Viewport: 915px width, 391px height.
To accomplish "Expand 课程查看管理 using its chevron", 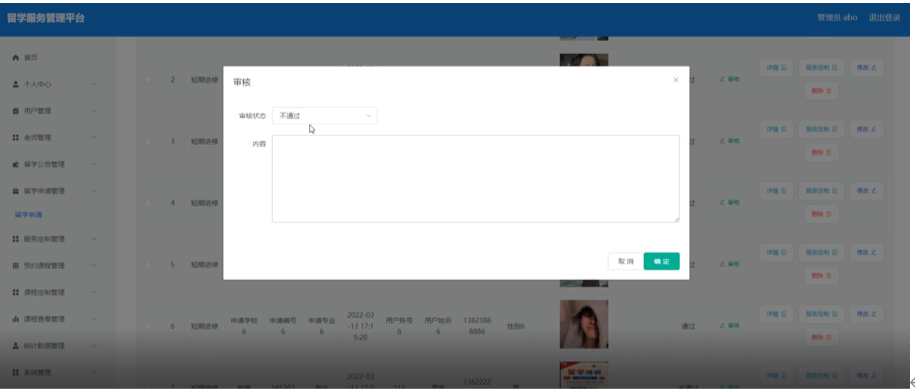I will (94, 319).
